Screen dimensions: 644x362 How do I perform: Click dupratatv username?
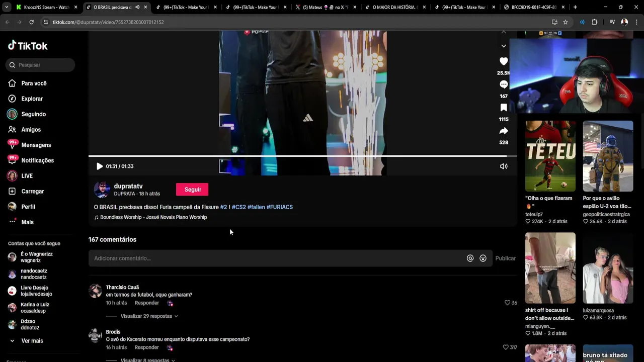128,186
